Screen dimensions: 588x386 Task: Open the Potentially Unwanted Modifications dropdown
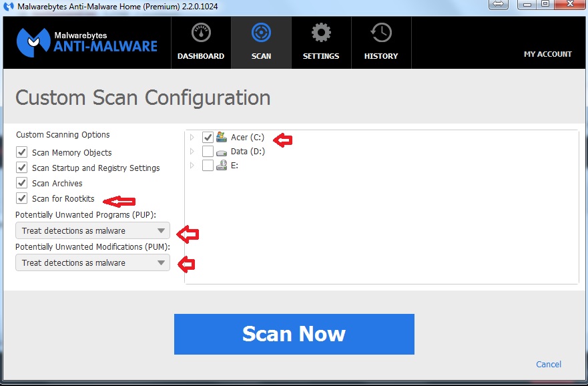(x=93, y=262)
